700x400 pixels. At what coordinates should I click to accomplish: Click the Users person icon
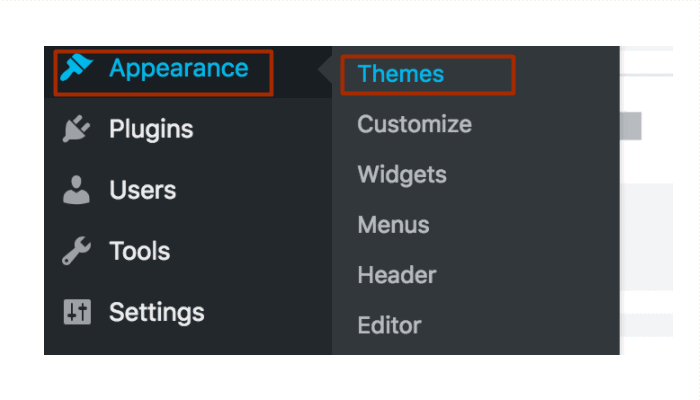(x=76, y=190)
